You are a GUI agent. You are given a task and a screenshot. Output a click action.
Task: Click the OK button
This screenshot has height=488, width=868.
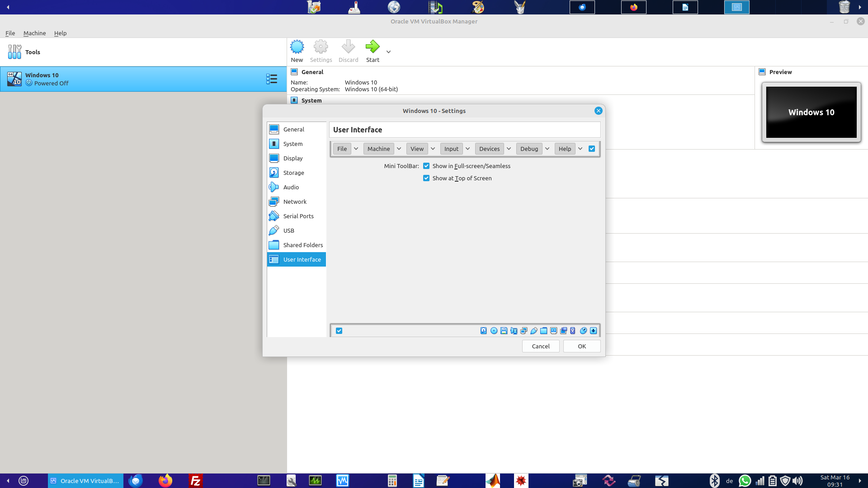coord(582,346)
